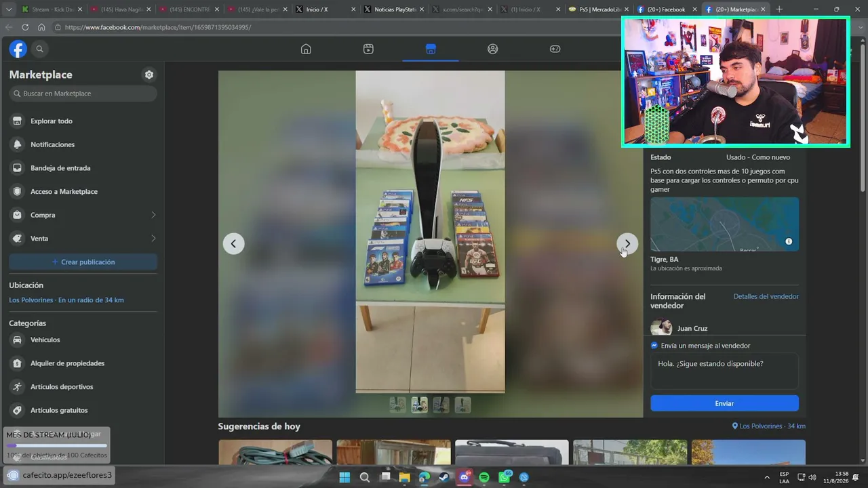868x488 pixels.
Task: Click Juan Cruz seller avatar
Action: [661, 328]
